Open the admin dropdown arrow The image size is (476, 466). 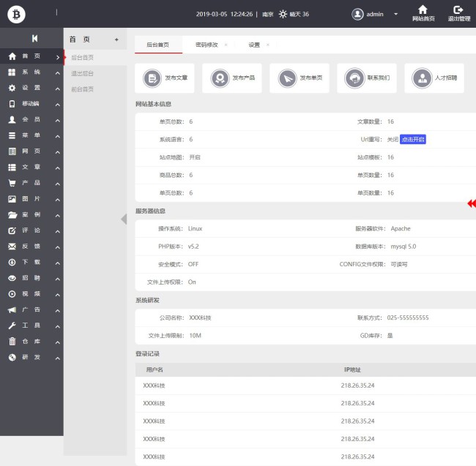click(x=396, y=14)
